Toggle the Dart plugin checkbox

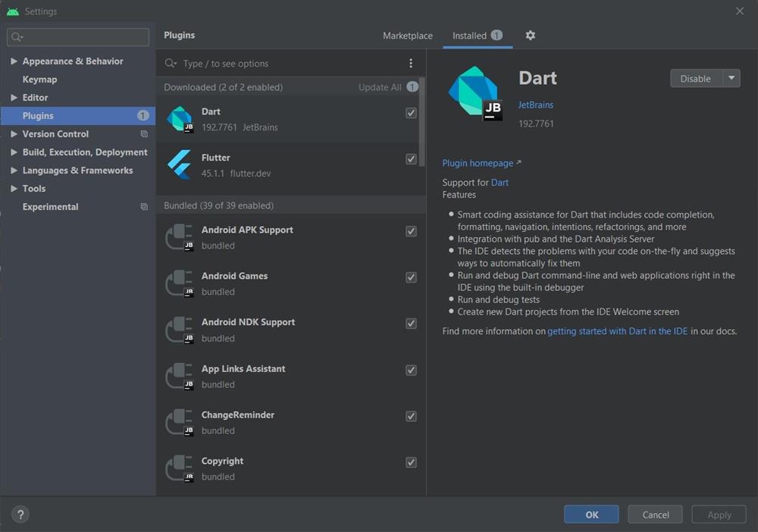coord(411,113)
